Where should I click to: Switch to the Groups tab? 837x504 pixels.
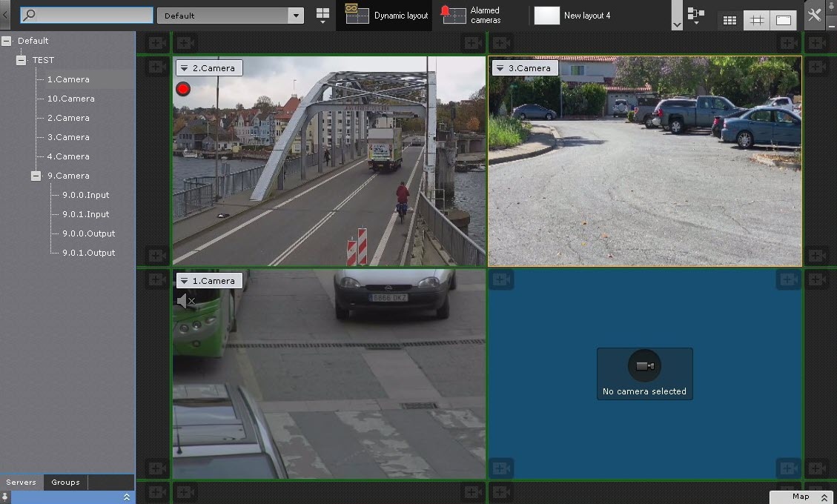65,483
